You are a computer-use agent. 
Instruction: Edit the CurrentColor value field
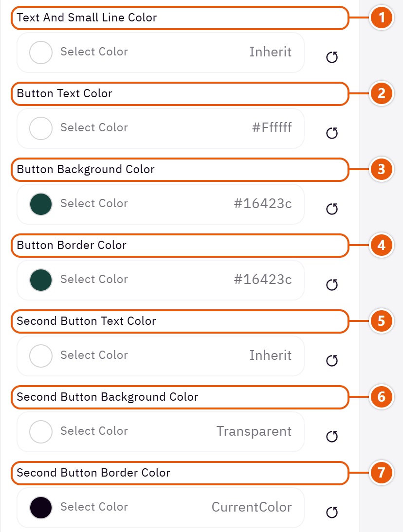click(252, 507)
